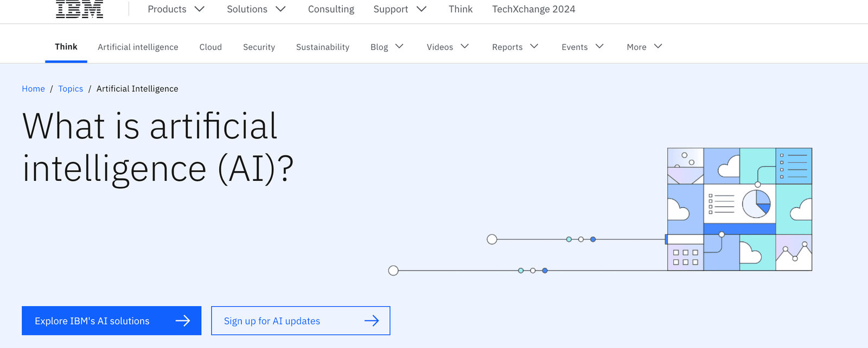Open TechXchange 2024 link
Viewport: 868px width, 348px height.
(x=533, y=9)
